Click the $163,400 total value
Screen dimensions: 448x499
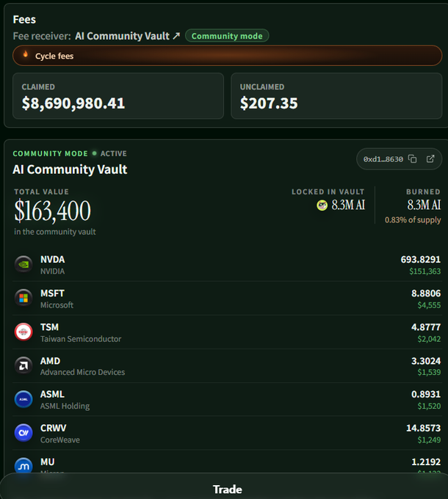click(53, 211)
